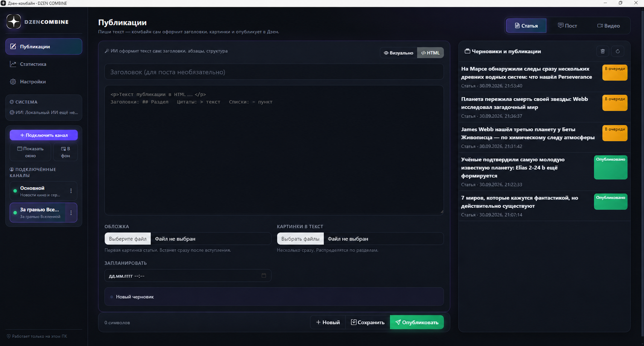Click 'Опубликовано' badge on 7 миров article
The image size is (644, 346).
coord(611,201)
